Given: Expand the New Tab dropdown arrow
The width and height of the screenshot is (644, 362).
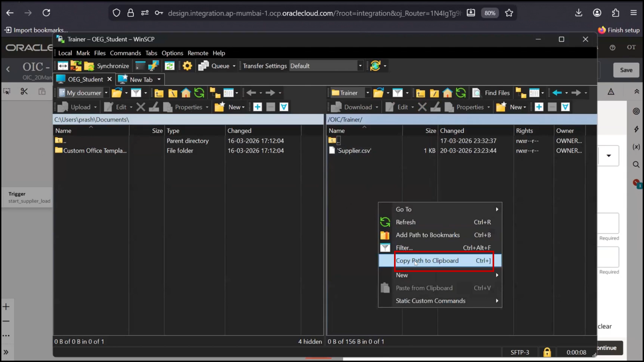Looking at the screenshot, I should coord(159,79).
